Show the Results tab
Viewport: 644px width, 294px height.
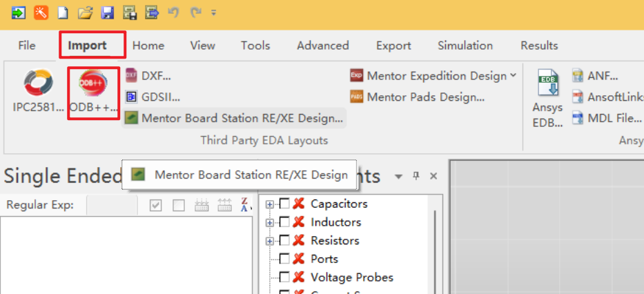pos(539,45)
